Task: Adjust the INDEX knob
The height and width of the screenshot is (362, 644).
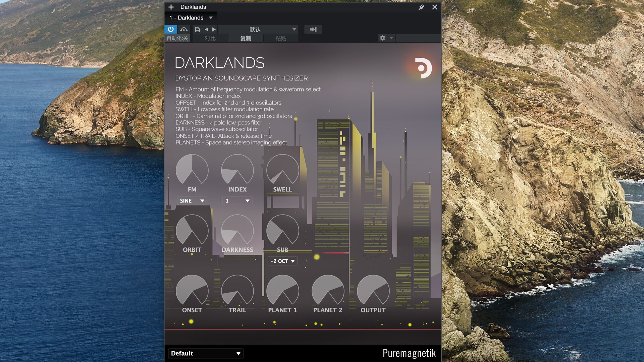Action: click(x=237, y=170)
